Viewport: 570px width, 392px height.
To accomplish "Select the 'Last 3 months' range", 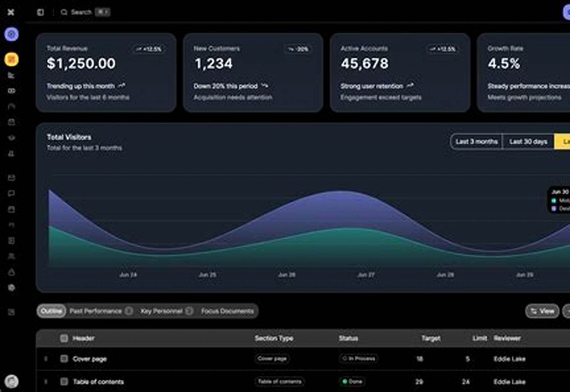I will pyautogui.click(x=476, y=141).
